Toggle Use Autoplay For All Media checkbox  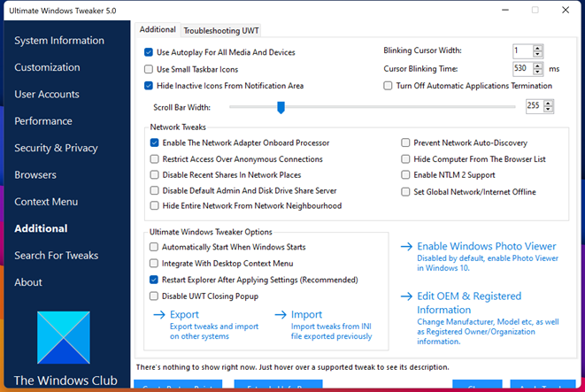point(149,52)
